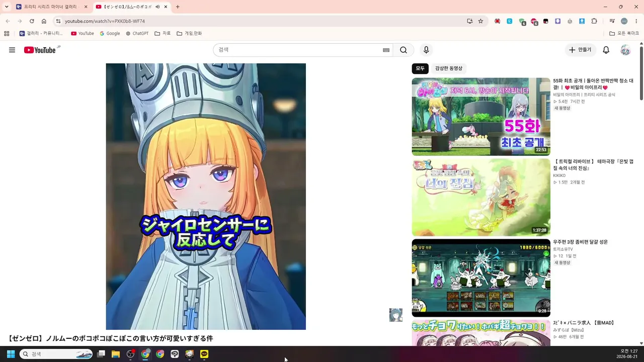Click the 만들기 create button

click(x=580, y=50)
